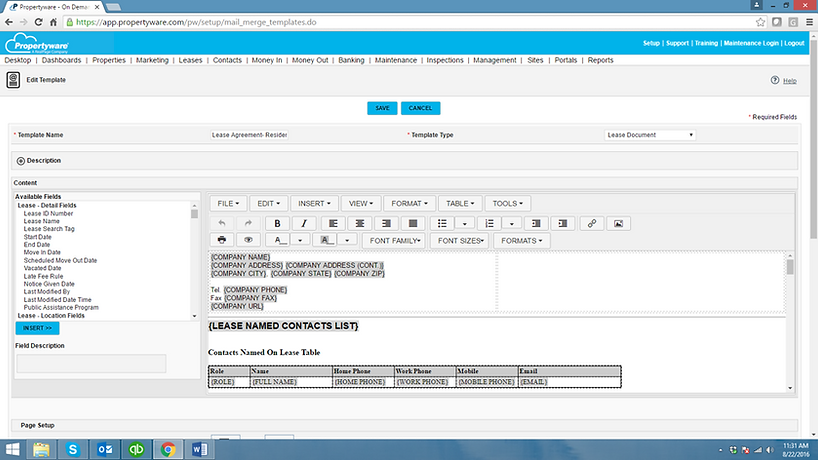This screenshot has height=460, width=818.
Task: Print the template with printer icon
Action: tap(222, 240)
